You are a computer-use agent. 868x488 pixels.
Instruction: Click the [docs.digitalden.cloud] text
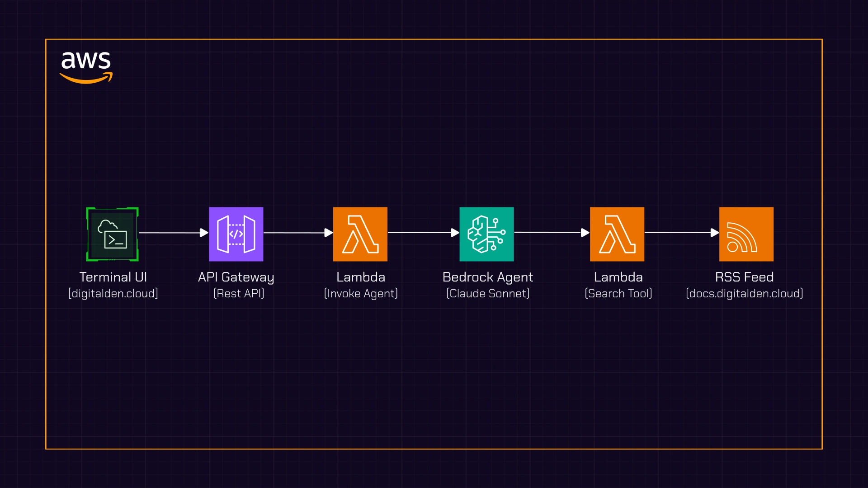click(x=745, y=294)
